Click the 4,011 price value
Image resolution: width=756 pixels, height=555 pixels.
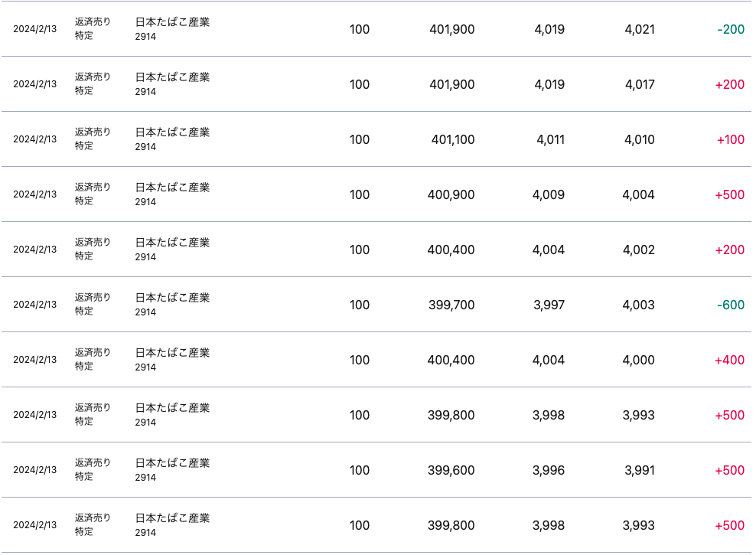[x=550, y=140]
